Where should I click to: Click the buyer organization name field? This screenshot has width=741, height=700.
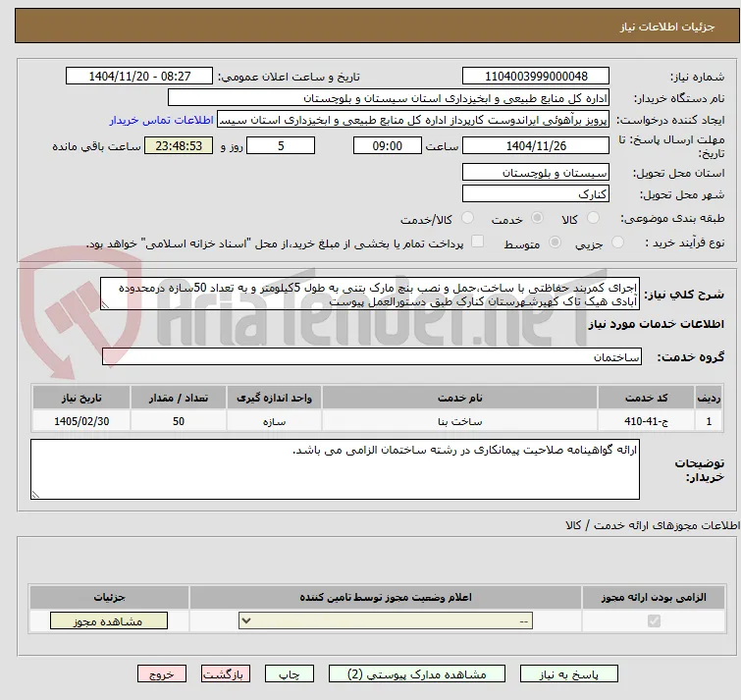389,98
